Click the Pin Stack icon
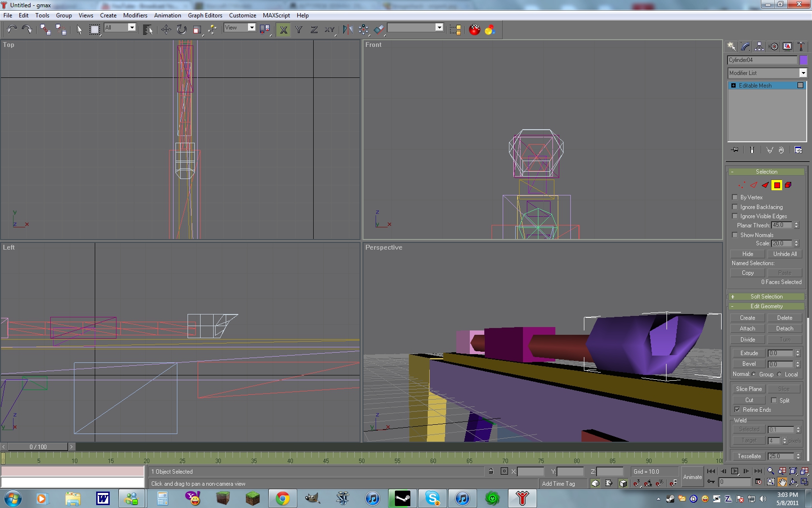This screenshot has width=812, height=508. point(735,150)
